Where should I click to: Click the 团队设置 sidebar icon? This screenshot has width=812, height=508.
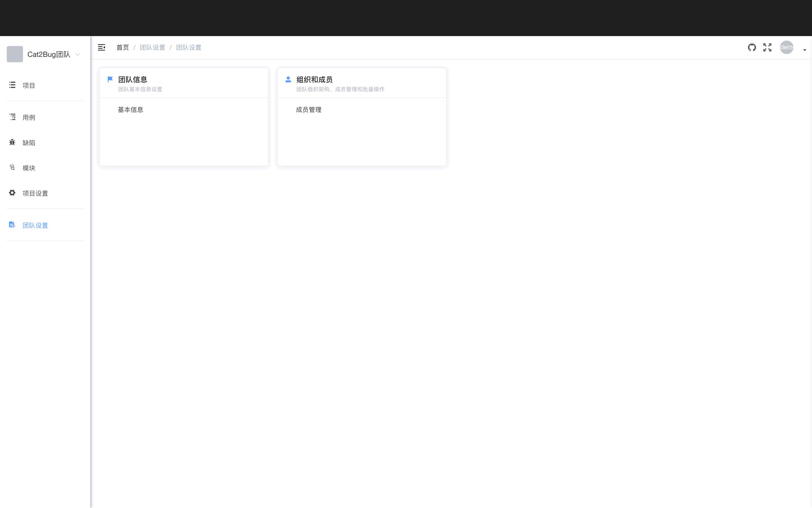(x=12, y=225)
